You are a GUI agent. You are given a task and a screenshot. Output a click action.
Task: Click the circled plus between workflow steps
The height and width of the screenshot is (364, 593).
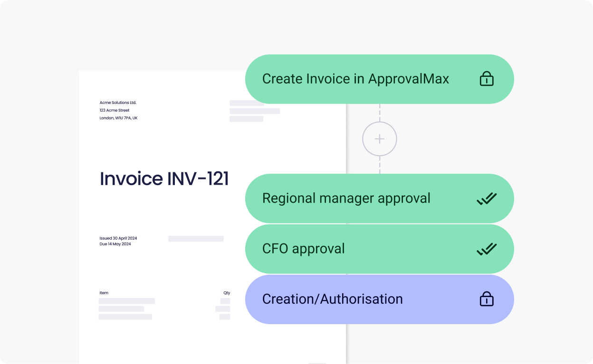[x=379, y=139]
